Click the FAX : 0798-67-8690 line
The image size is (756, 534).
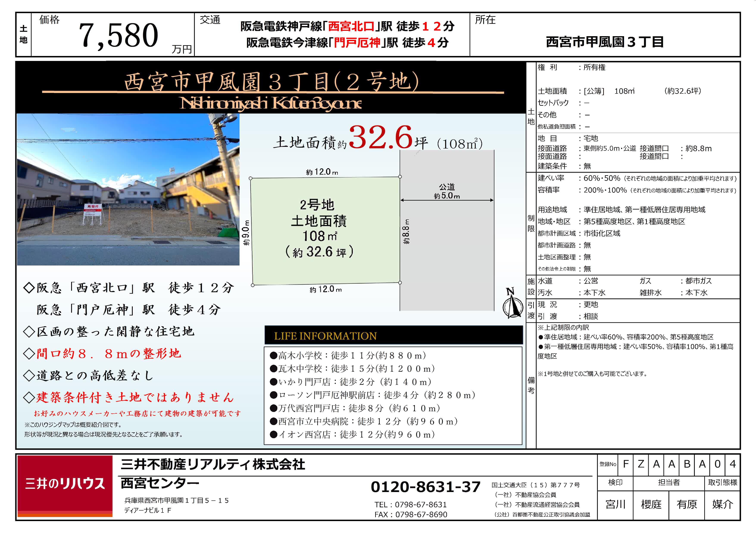click(411, 514)
